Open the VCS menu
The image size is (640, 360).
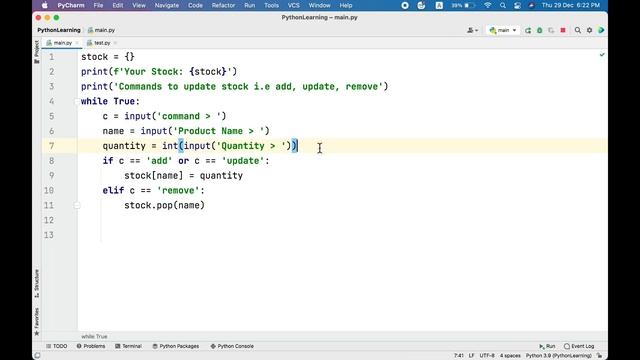293,5
